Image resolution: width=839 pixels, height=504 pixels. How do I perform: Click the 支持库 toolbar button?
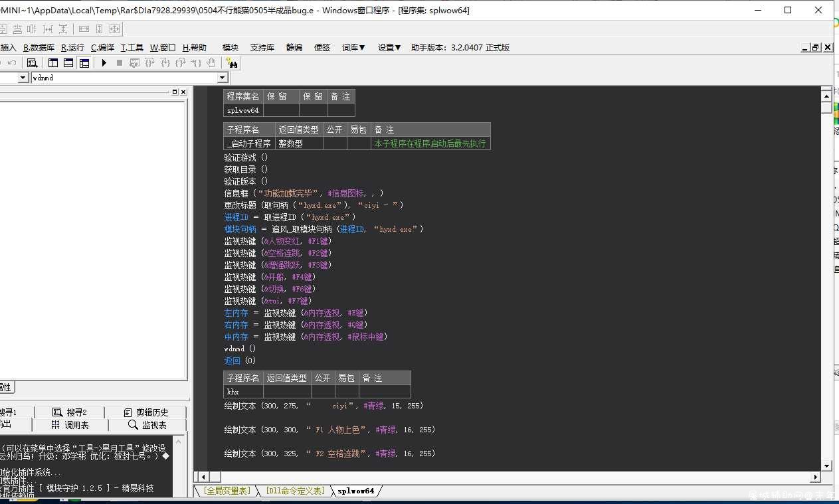point(262,47)
